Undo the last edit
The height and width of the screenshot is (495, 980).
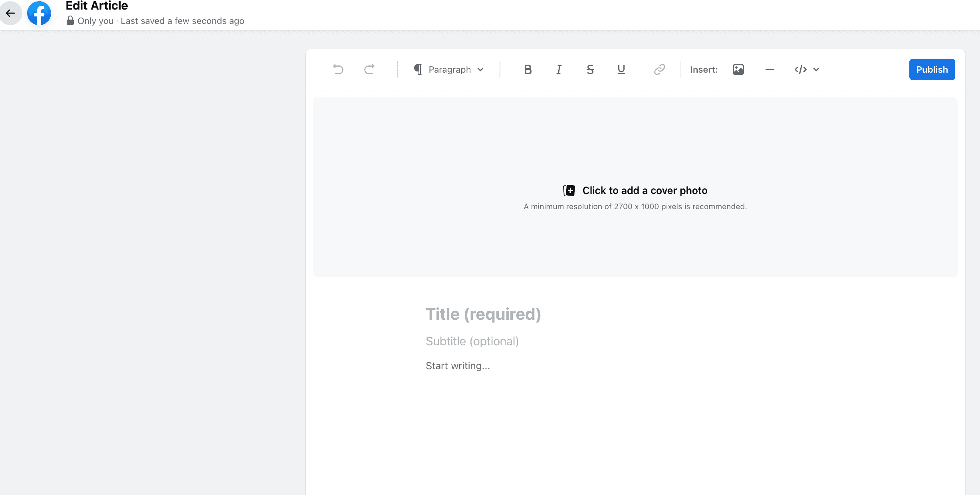click(338, 69)
